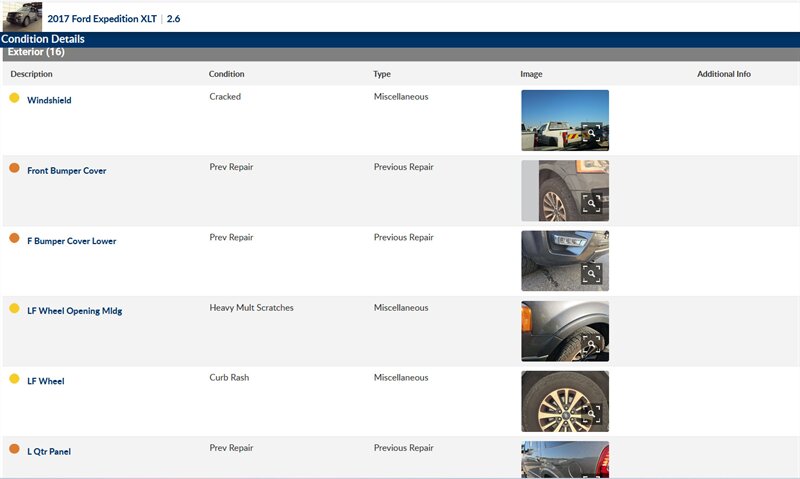Click the magnifier icon on the LF Wheel photo
The width and height of the screenshot is (800, 479).
[592, 413]
